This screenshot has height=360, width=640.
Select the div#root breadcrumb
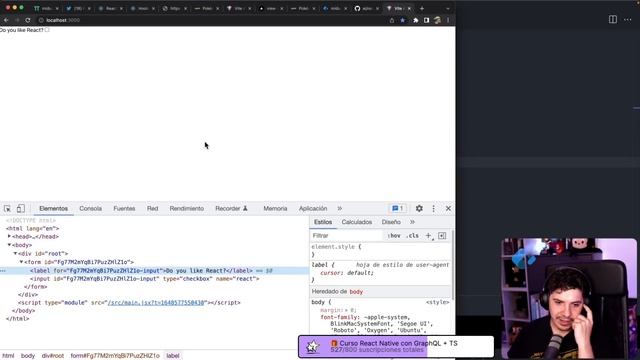pyautogui.click(x=53, y=356)
